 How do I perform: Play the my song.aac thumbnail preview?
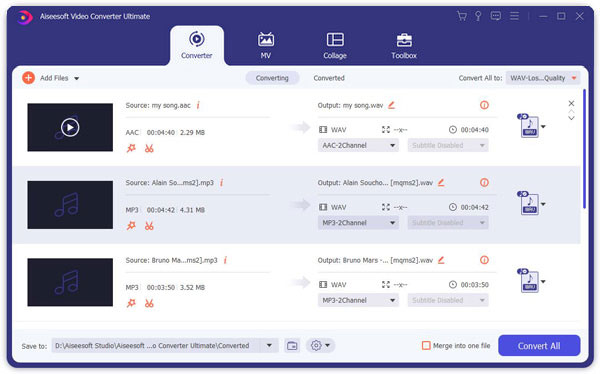[x=70, y=127]
